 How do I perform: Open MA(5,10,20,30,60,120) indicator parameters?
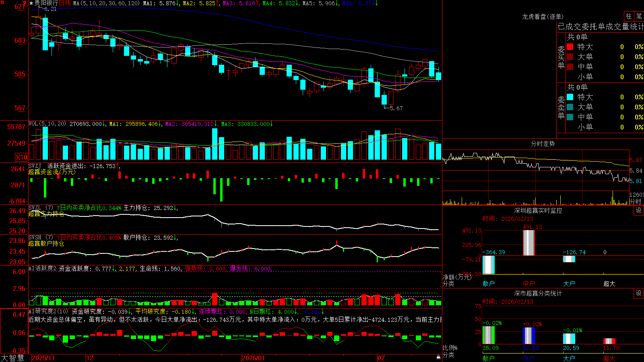[x=106, y=3]
